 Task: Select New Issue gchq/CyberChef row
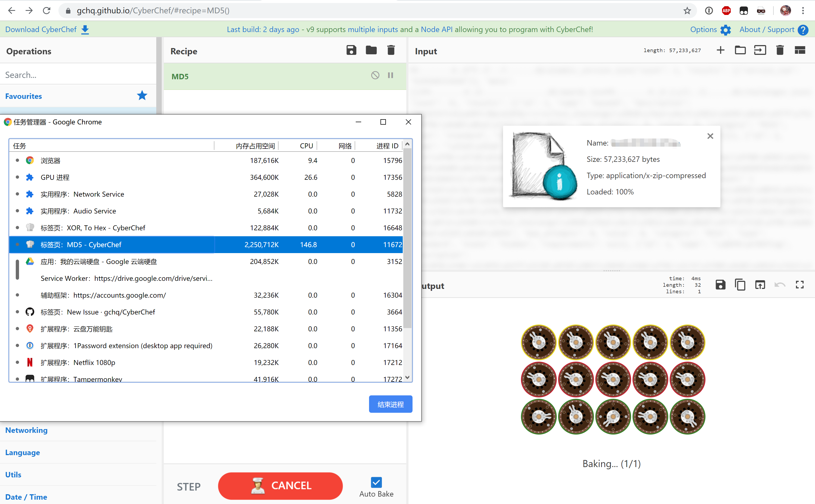(206, 312)
